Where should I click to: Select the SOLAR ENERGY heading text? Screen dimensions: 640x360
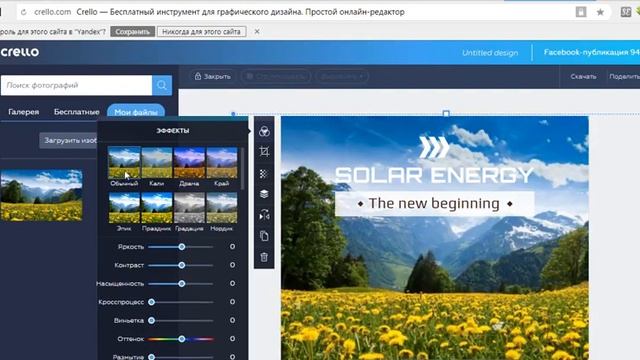(x=434, y=175)
